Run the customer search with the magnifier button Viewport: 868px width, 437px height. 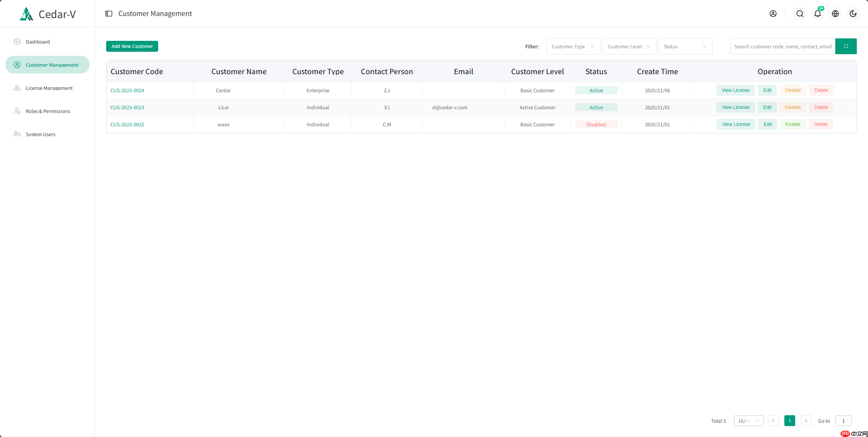tap(846, 46)
